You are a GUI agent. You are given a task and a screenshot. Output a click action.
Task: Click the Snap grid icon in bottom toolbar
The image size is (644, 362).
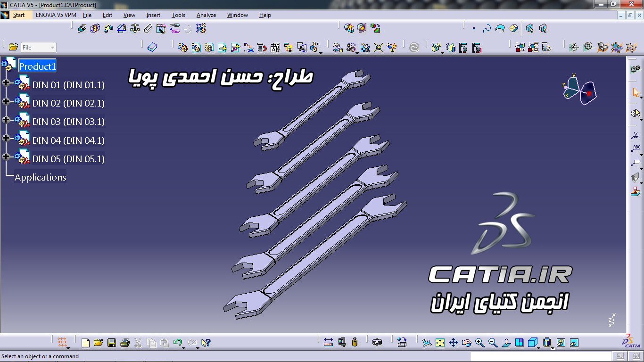62,342
